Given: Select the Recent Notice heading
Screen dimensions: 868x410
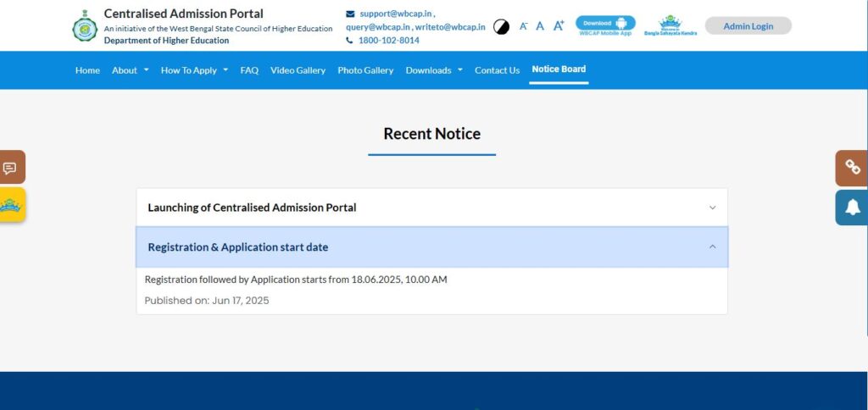Looking at the screenshot, I should click(431, 133).
